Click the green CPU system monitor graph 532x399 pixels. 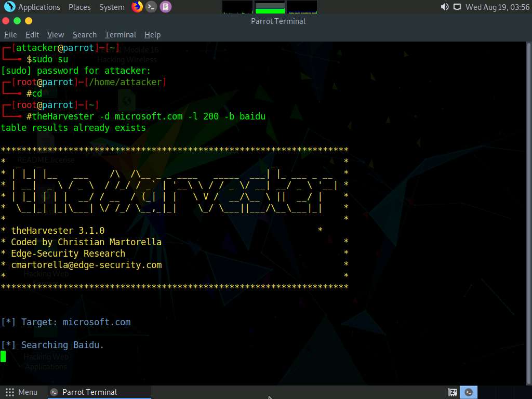(270, 7)
